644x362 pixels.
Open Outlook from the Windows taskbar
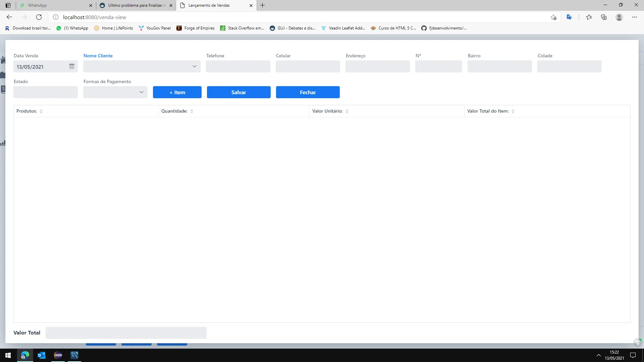pyautogui.click(x=42, y=355)
